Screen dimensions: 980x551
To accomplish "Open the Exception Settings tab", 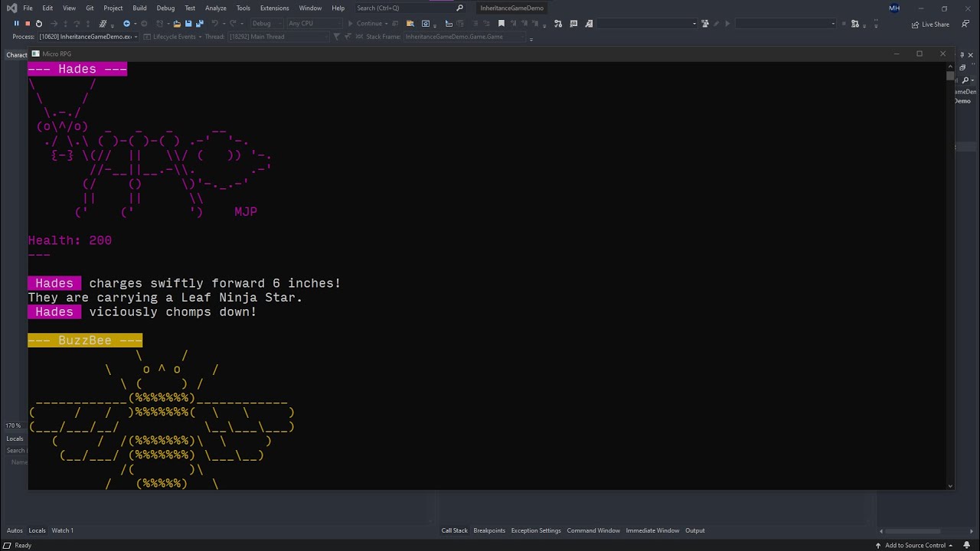I will click(536, 530).
